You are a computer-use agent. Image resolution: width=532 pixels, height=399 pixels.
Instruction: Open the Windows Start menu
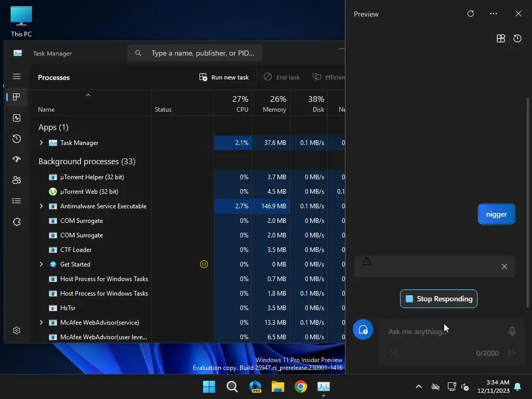(x=209, y=387)
